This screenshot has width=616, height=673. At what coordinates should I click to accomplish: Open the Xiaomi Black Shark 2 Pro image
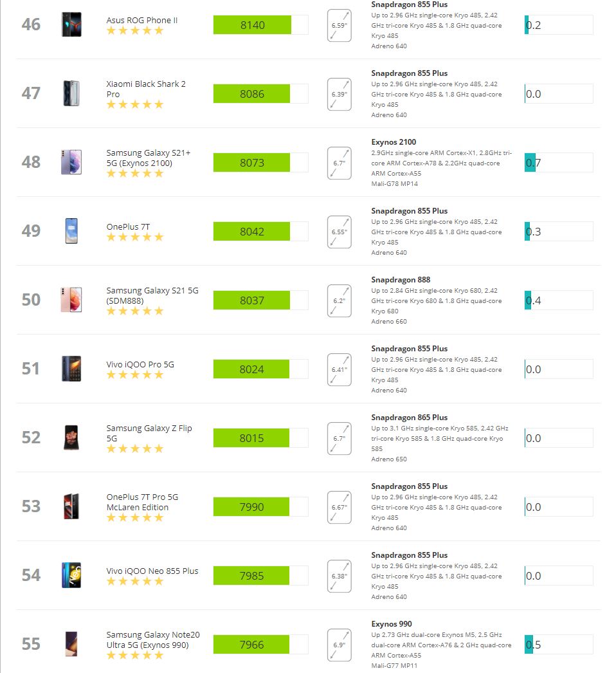71,93
